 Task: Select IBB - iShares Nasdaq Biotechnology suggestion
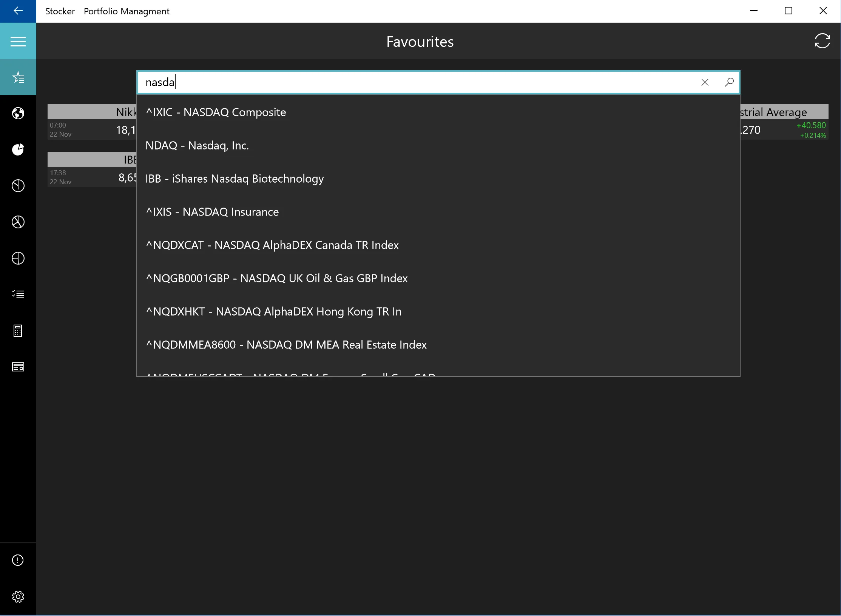(438, 179)
